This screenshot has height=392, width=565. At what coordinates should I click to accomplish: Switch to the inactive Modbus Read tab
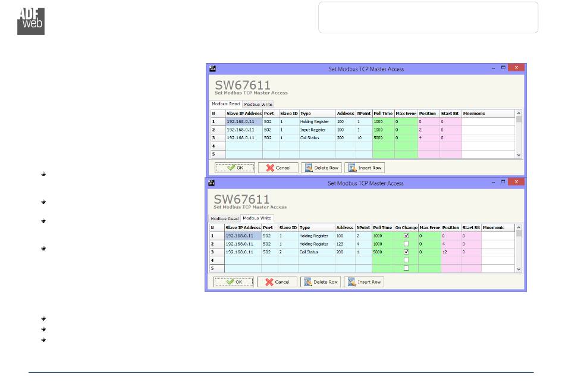click(x=225, y=219)
